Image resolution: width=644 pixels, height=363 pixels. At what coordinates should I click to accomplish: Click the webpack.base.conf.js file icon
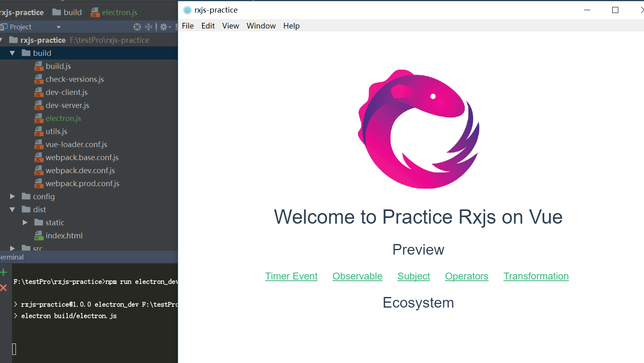click(x=39, y=157)
